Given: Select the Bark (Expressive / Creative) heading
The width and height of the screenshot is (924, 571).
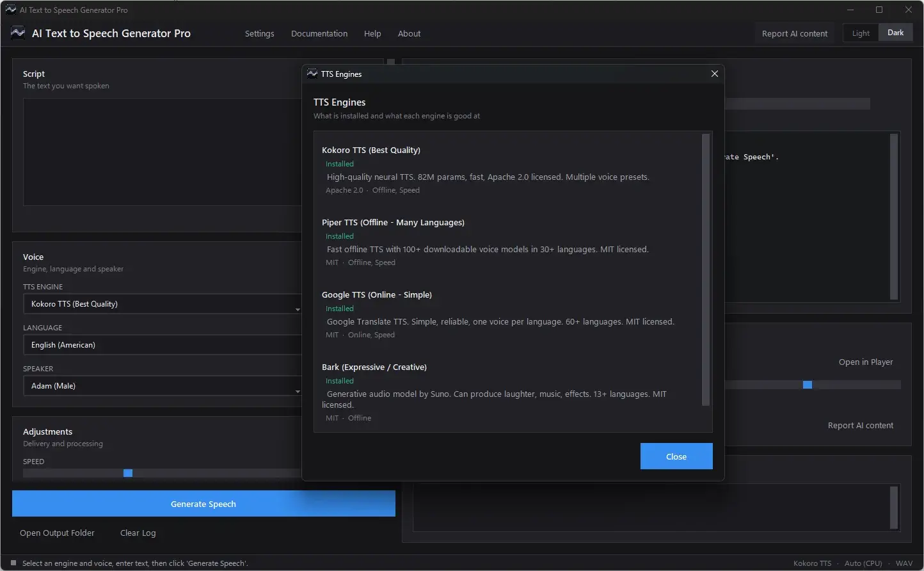Looking at the screenshot, I should tap(374, 367).
